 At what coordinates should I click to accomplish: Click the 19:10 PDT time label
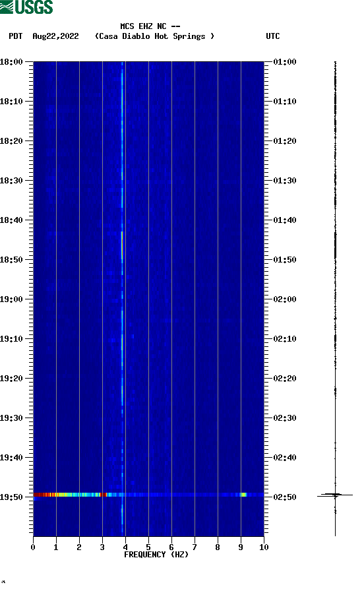point(11,339)
